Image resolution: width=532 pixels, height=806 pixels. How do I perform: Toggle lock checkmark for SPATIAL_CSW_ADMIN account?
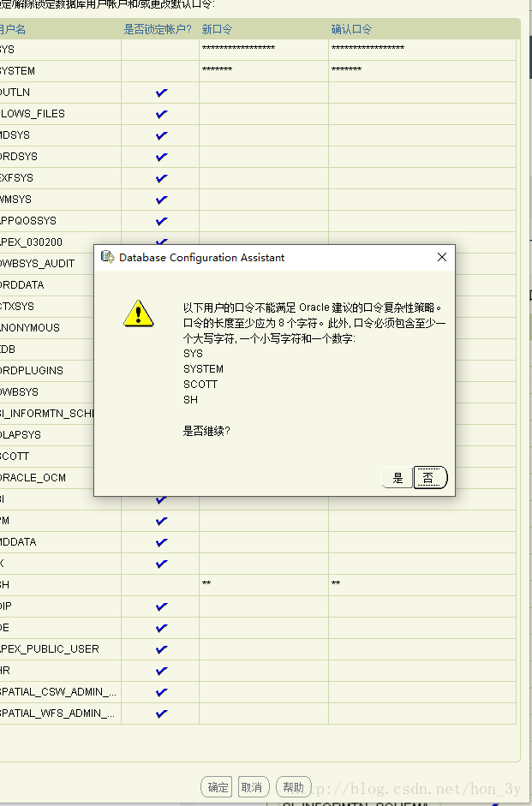tap(161, 692)
